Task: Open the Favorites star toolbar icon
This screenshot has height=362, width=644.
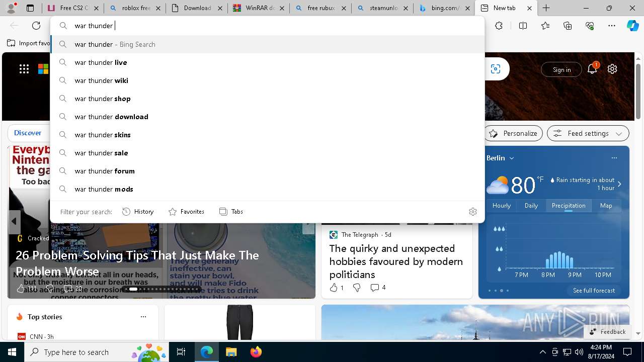Action: (545, 26)
